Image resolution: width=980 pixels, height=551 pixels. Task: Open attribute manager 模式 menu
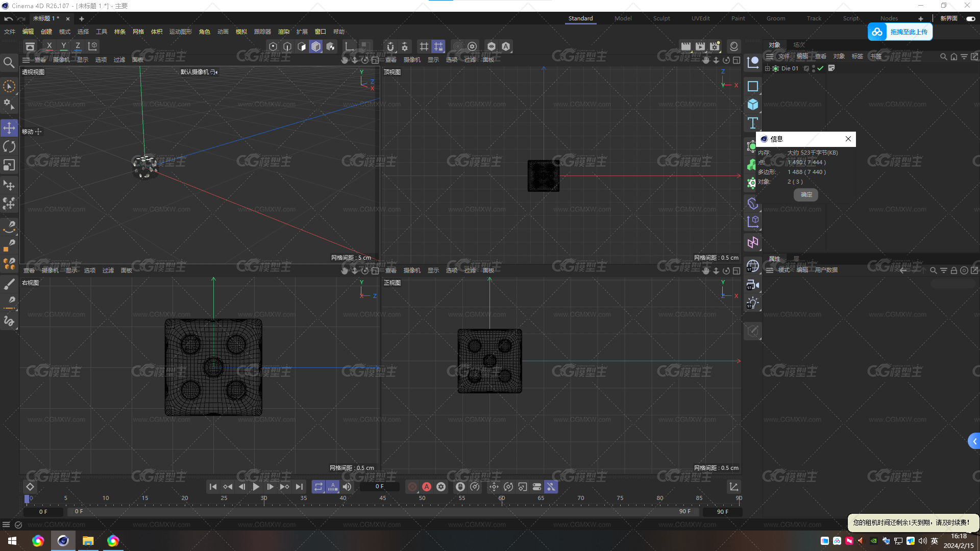pos(784,270)
